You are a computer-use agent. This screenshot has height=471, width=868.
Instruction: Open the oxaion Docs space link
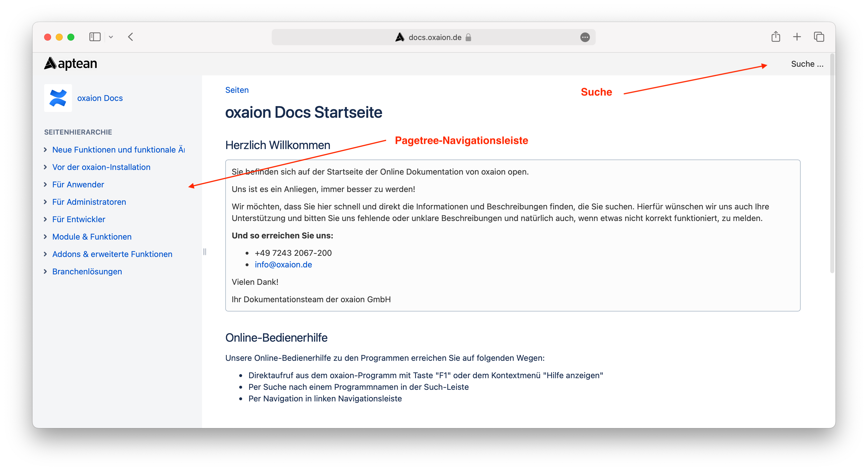click(100, 98)
